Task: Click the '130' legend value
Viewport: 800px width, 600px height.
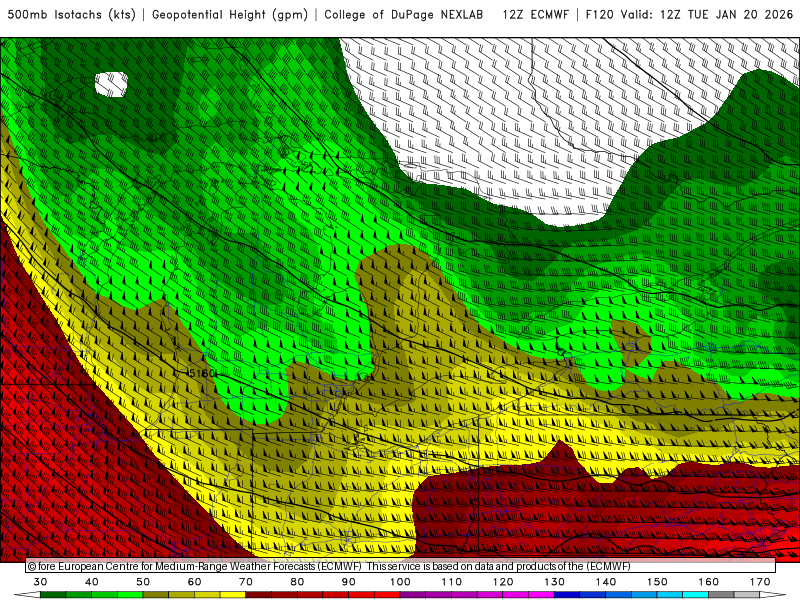Action: (555, 582)
